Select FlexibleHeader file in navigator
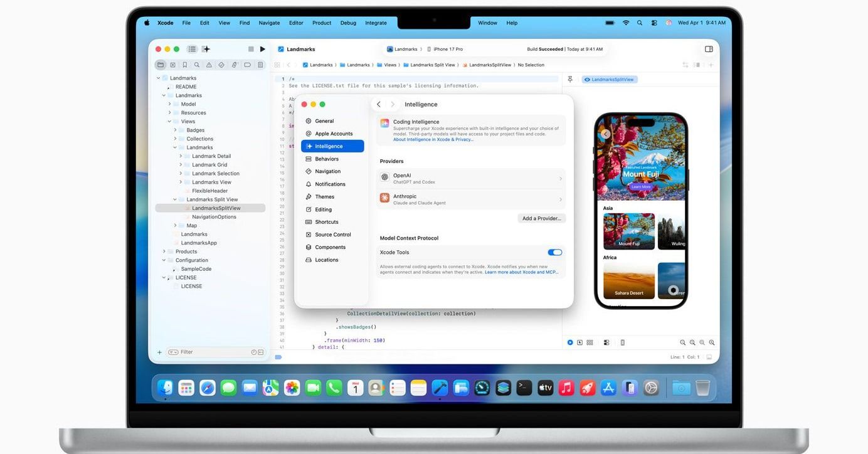This screenshot has width=868, height=454. coord(210,191)
